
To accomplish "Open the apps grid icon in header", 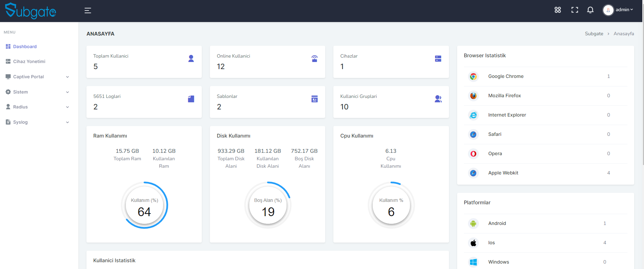I will [x=558, y=10].
